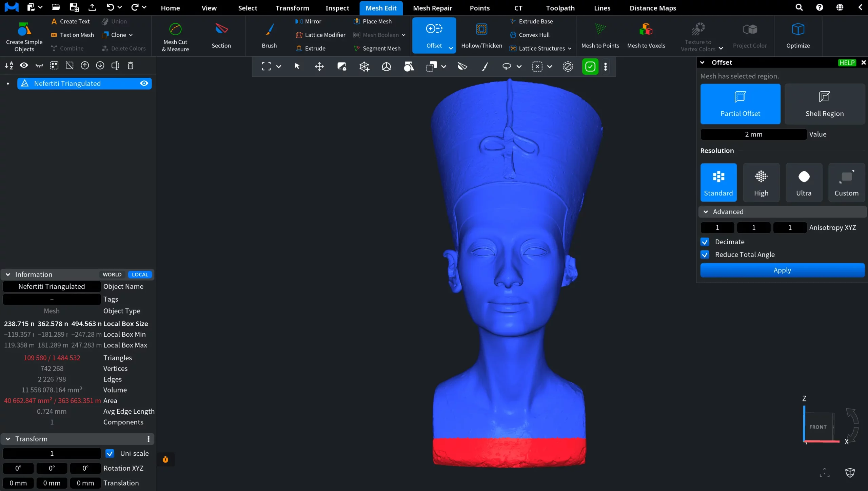
Task: Select the Section tool
Action: click(221, 36)
